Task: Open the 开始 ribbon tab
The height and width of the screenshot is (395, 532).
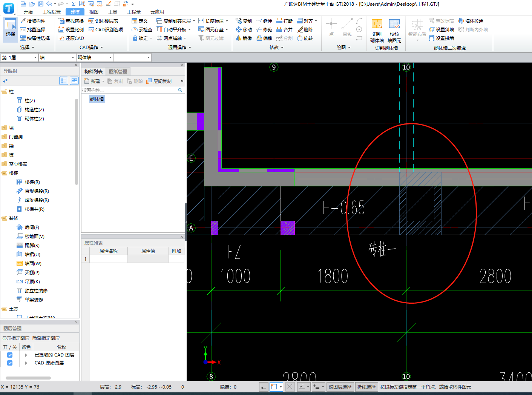Action: point(28,12)
